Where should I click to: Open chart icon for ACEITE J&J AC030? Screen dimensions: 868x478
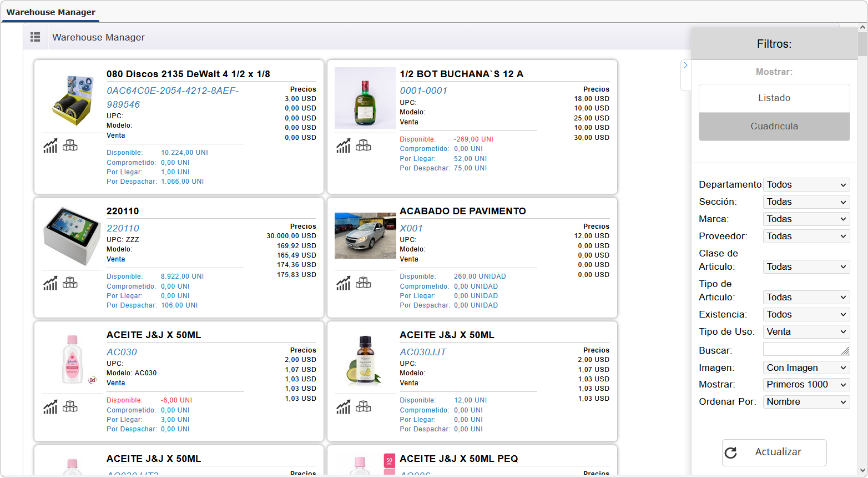coord(51,407)
